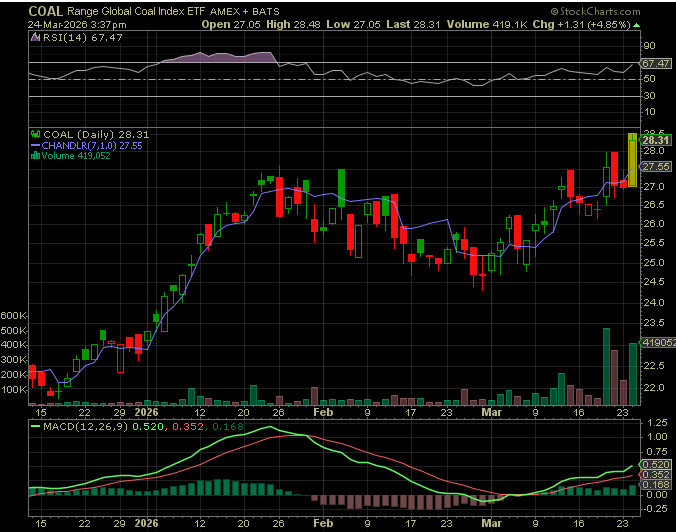Image resolution: width=676 pixels, height=532 pixels.
Task: Click the 300K label on the volume axis
Action: pos(13,360)
